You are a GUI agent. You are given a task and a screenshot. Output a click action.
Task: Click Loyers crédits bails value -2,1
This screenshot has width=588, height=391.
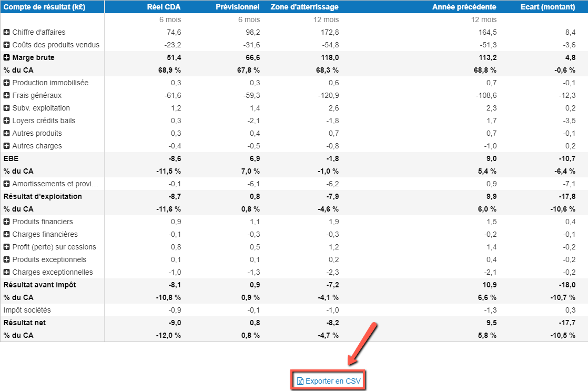pos(254,121)
